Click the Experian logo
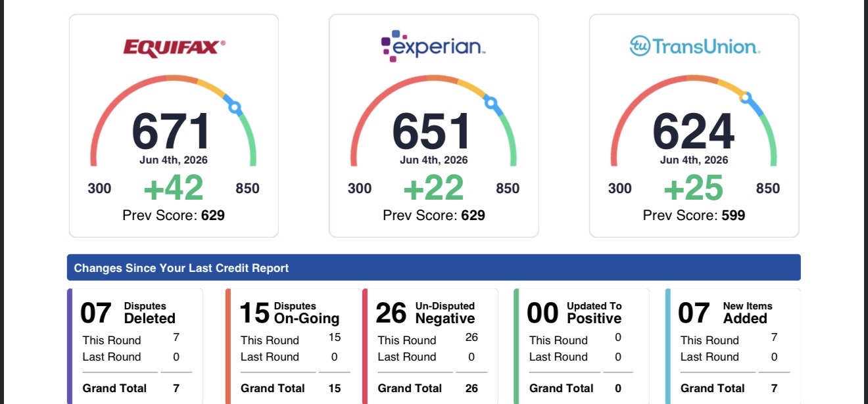Screen dimensions: 868x404 433,46
